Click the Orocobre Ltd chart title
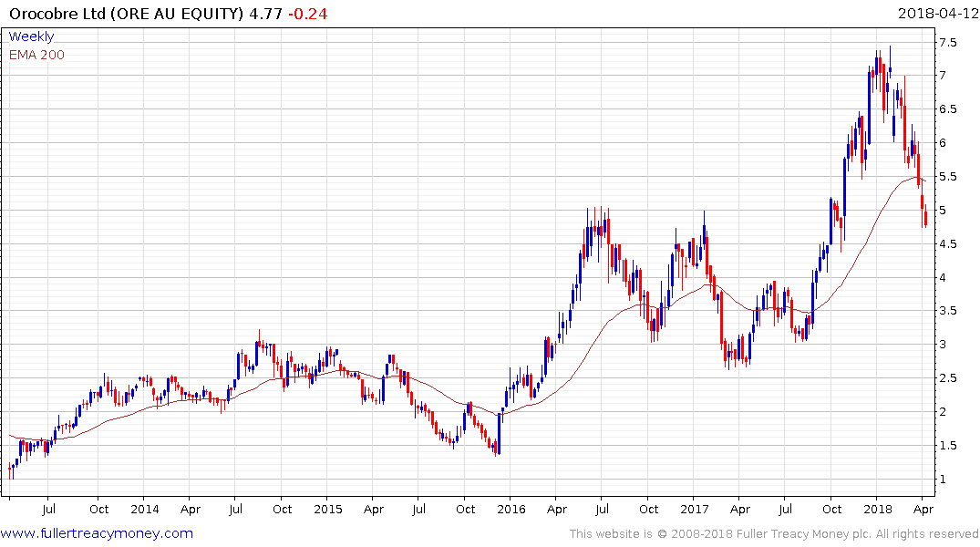Screen dimensions: 980x547 click(x=126, y=13)
